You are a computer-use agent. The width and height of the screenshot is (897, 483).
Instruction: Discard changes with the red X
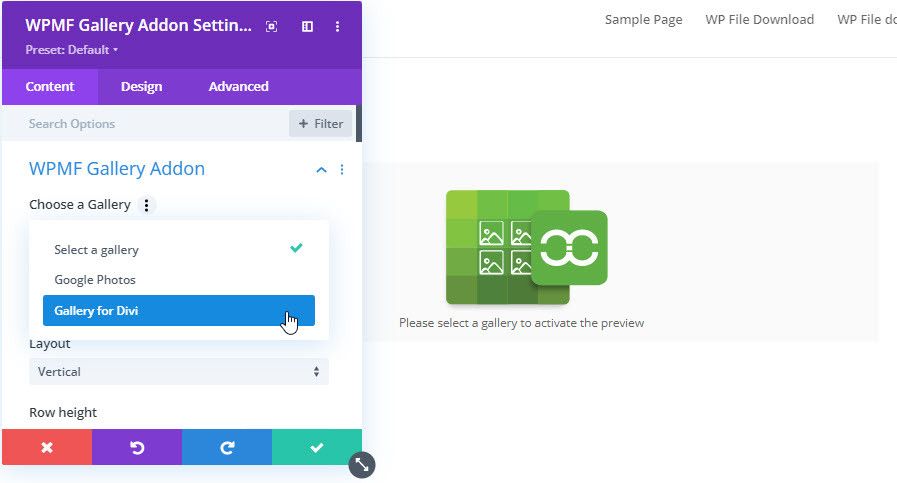(x=47, y=447)
